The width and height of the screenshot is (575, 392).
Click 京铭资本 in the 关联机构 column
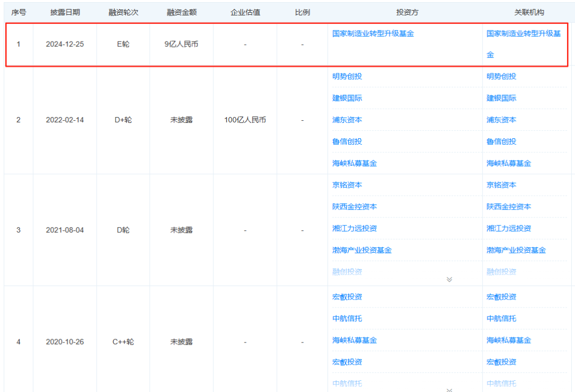click(x=502, y=185)
